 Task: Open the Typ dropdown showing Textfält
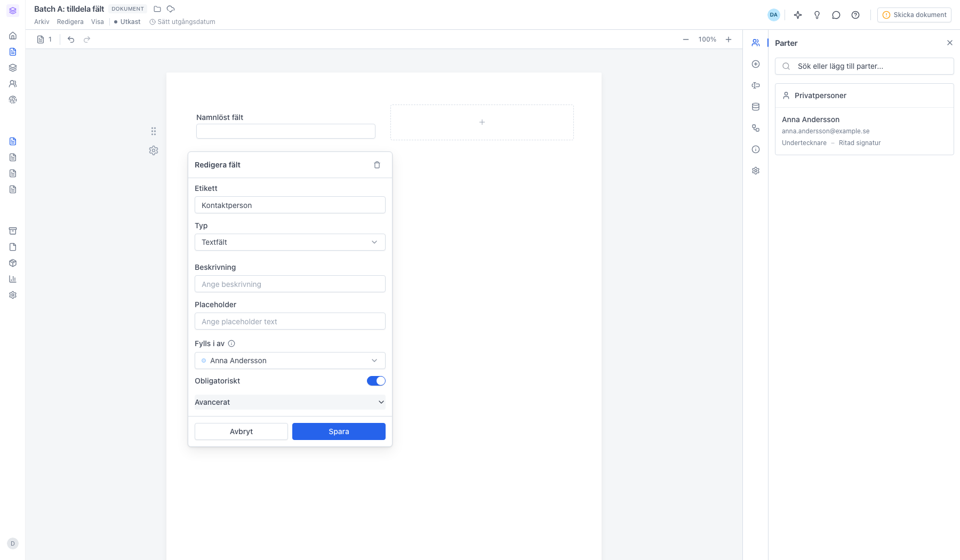(x=290, y=242)
